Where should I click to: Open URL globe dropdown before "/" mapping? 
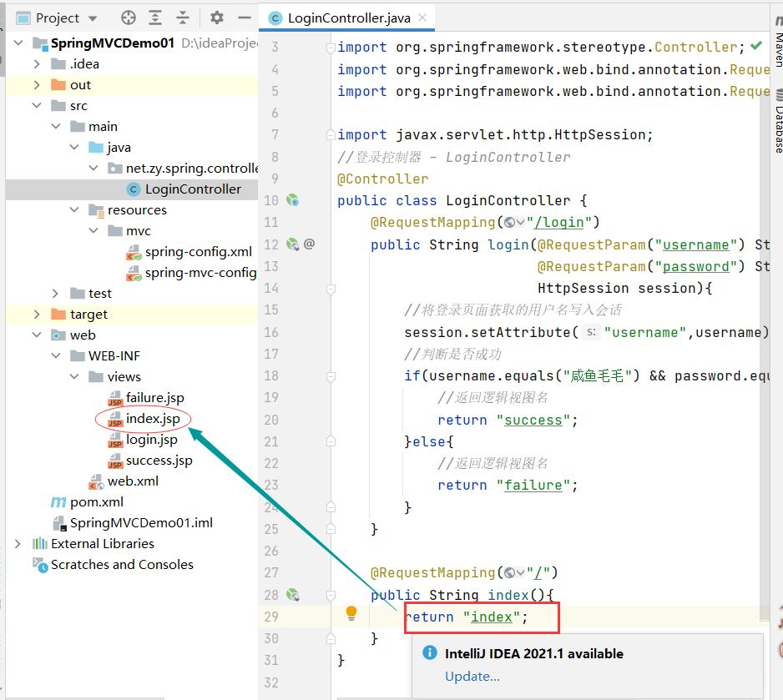[514, 573]
